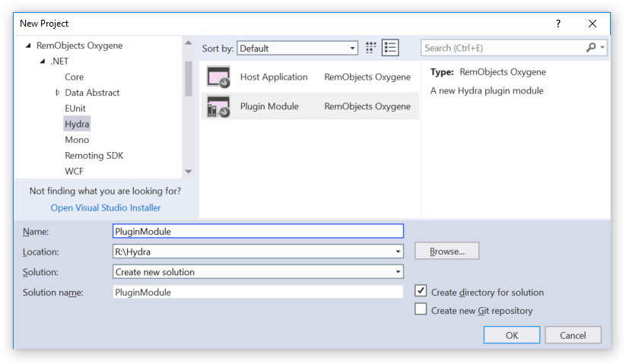Close the New Project dialog
626x364 pixels.
tap(593, 24)
